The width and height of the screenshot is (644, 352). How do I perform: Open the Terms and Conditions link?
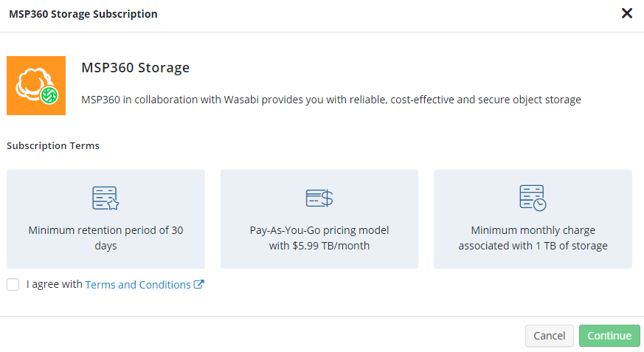point(138,285)
